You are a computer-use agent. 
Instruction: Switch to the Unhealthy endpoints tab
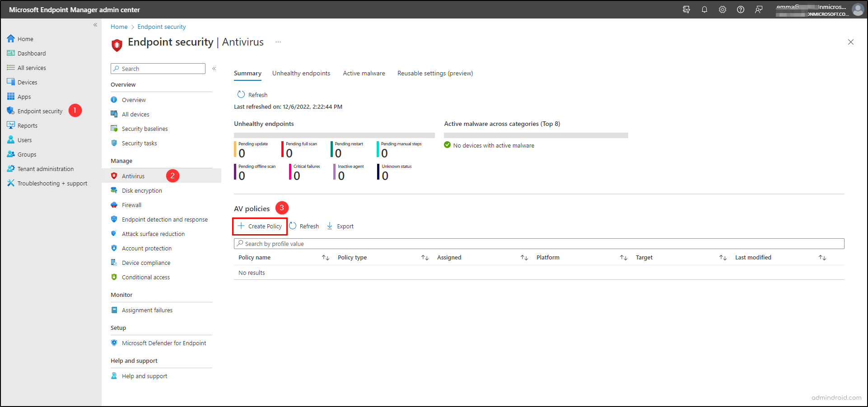(301, 73)
